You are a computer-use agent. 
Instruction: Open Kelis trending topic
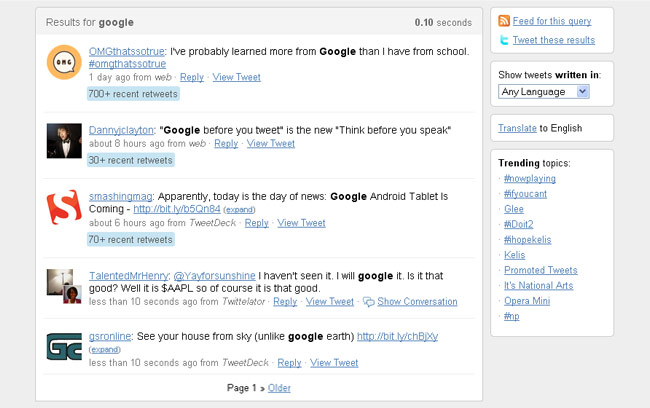514,255
